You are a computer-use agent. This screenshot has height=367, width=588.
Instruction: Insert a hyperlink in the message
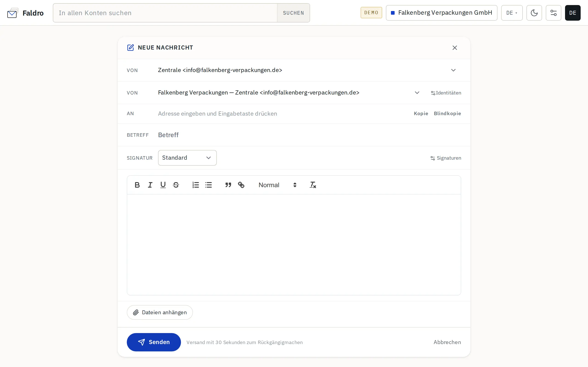241,185
